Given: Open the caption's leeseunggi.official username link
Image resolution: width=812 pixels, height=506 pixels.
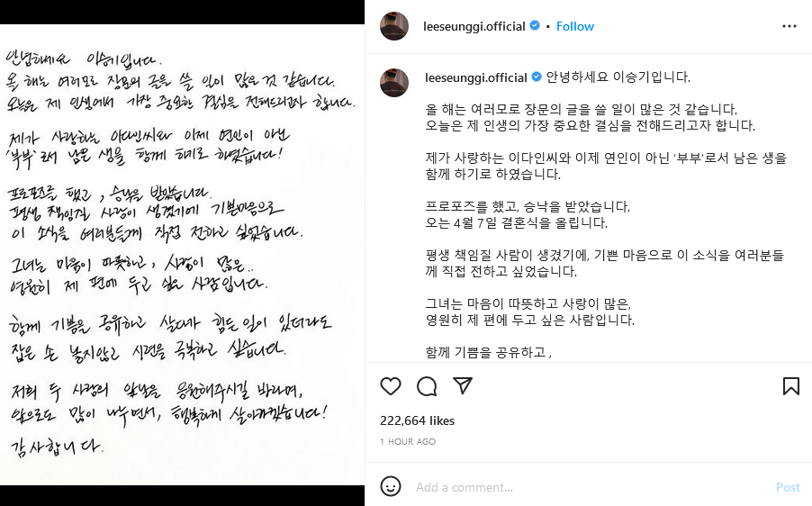Looking at the screenshot, I should click(476, 77).
